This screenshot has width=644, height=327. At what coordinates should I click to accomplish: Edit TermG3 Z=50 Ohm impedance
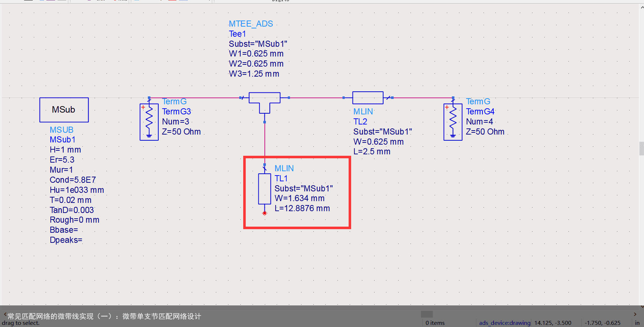coord(181,132)
